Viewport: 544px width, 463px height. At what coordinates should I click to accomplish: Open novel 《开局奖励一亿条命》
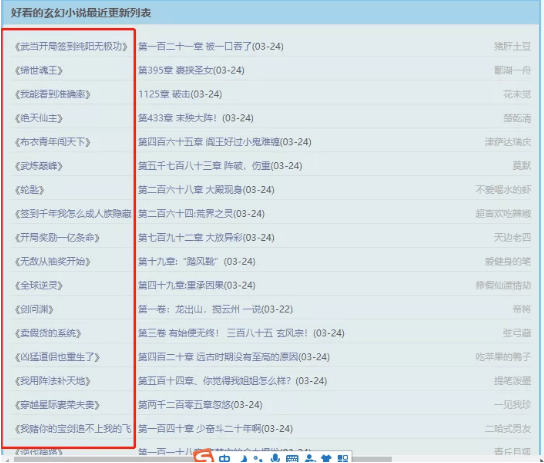pyautogui.click(x=57, y=238)
